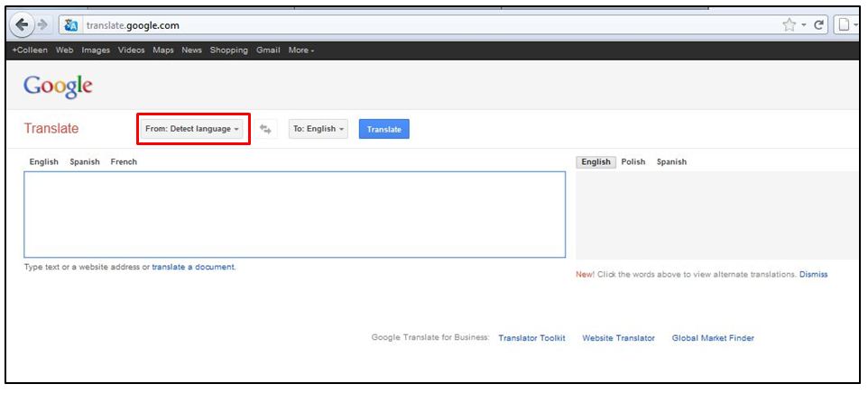Click inside the source text input box
The width and height of the screenshot is (868, 393).
point(294,215)
